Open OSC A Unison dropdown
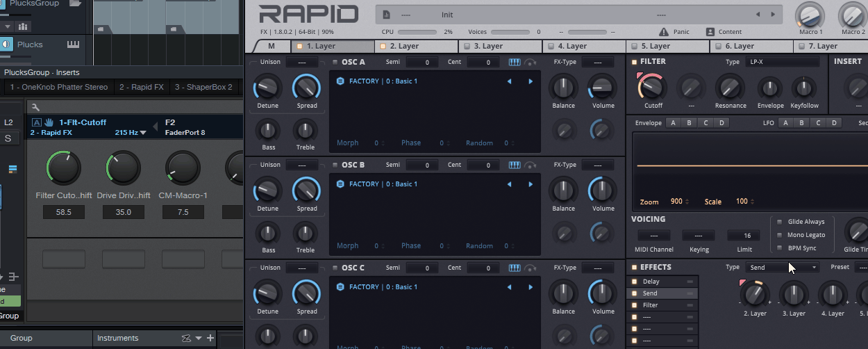Viewport: 868px width, 349px height. (301, 62)
